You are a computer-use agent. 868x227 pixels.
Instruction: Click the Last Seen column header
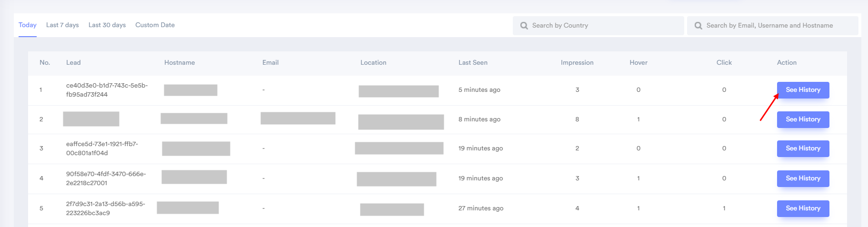(x=473, y=63)
